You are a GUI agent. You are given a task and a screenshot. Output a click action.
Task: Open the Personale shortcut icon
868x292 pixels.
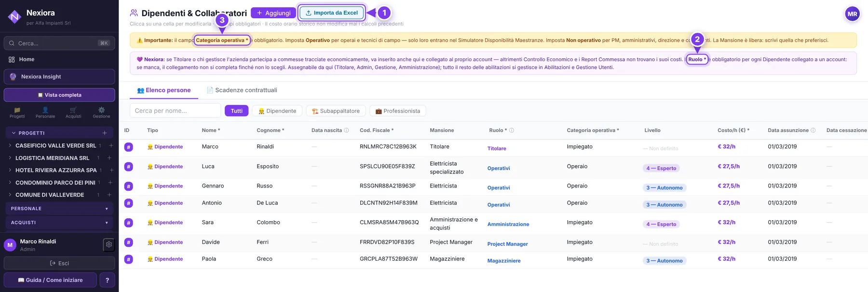click(x=45, y=113)
